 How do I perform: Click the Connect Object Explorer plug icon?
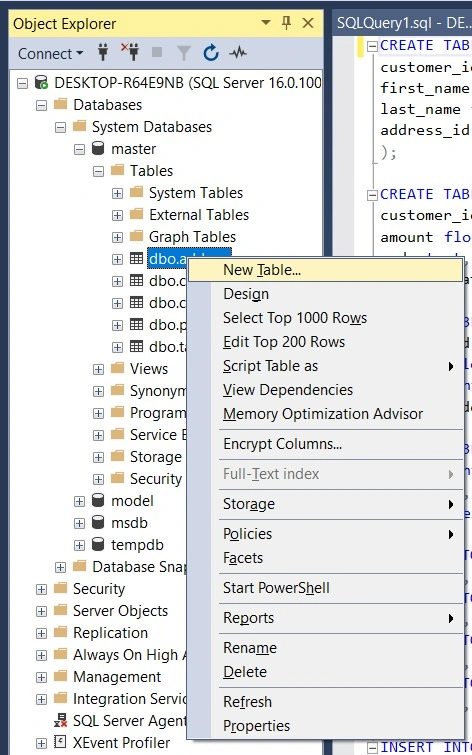(x=103, y=53)
